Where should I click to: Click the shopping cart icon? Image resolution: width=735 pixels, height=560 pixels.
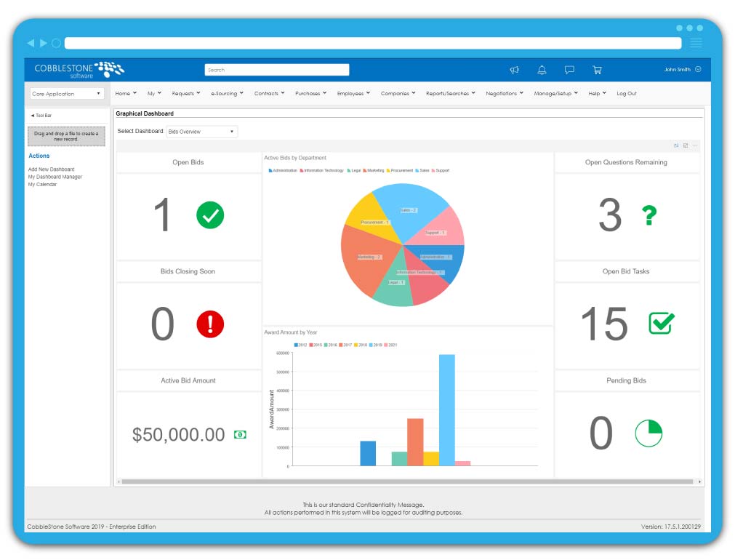(x=597, y=70)
